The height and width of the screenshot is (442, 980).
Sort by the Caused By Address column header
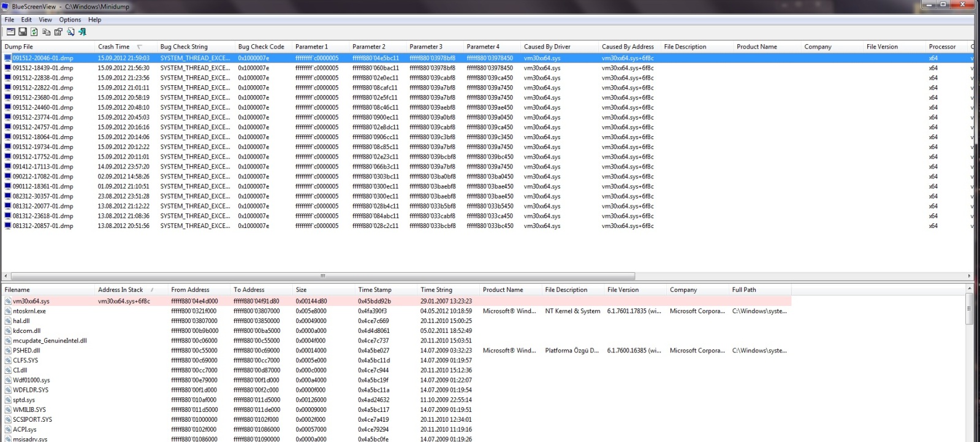pyautogui.click(x=630, y=47)
